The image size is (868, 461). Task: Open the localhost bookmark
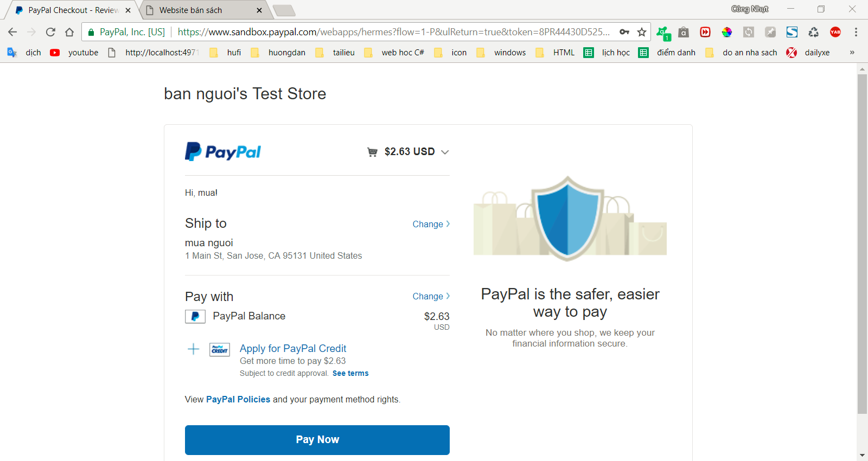click(x=154, y=53)
